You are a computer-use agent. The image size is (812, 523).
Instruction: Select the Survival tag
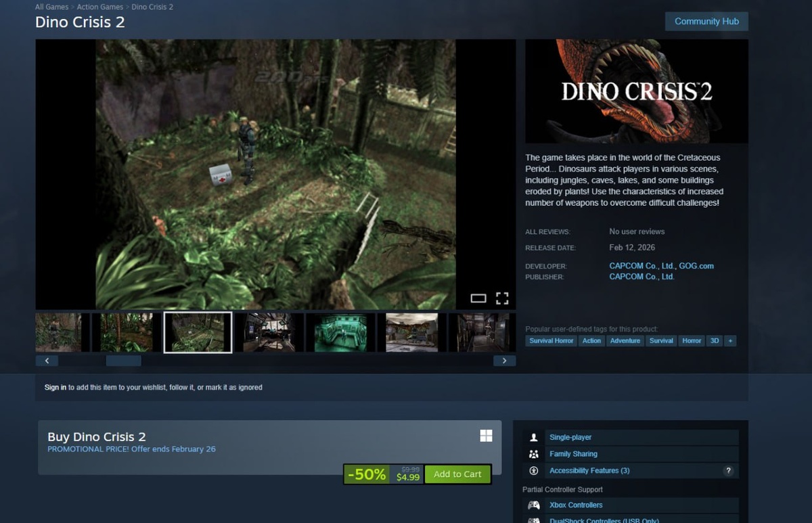coord(661,341)
